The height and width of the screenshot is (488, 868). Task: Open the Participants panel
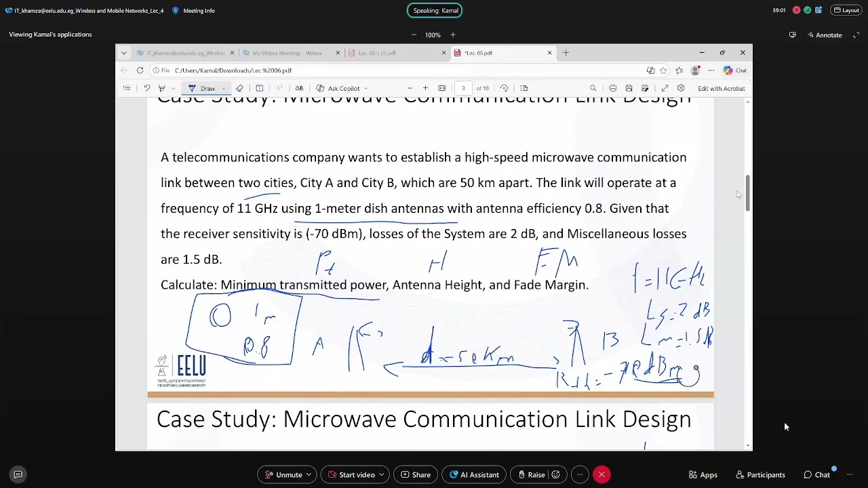click(x=759, y=474)
